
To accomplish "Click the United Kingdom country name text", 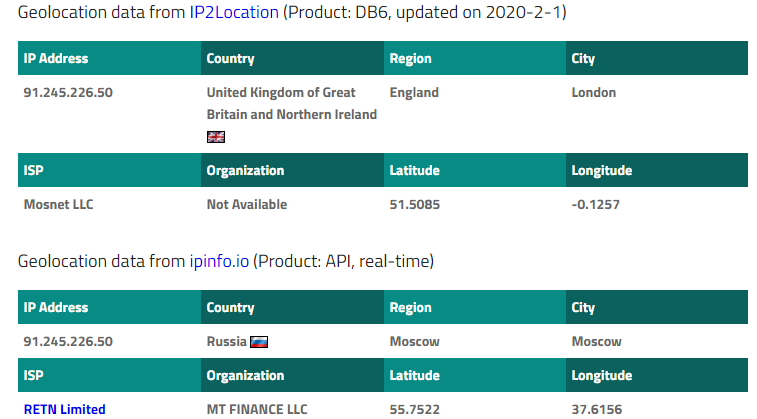I will (x=291, y=103).
